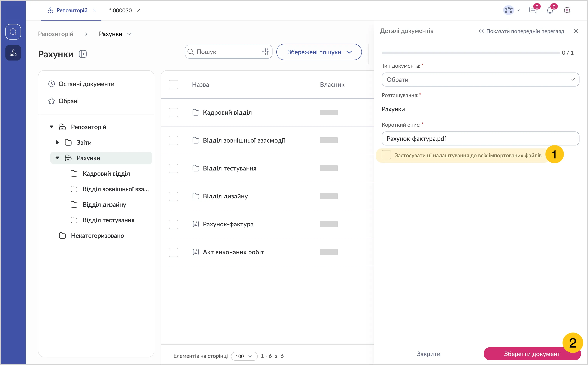
Task: Click the Зберегти документ button
Action: 532,354
